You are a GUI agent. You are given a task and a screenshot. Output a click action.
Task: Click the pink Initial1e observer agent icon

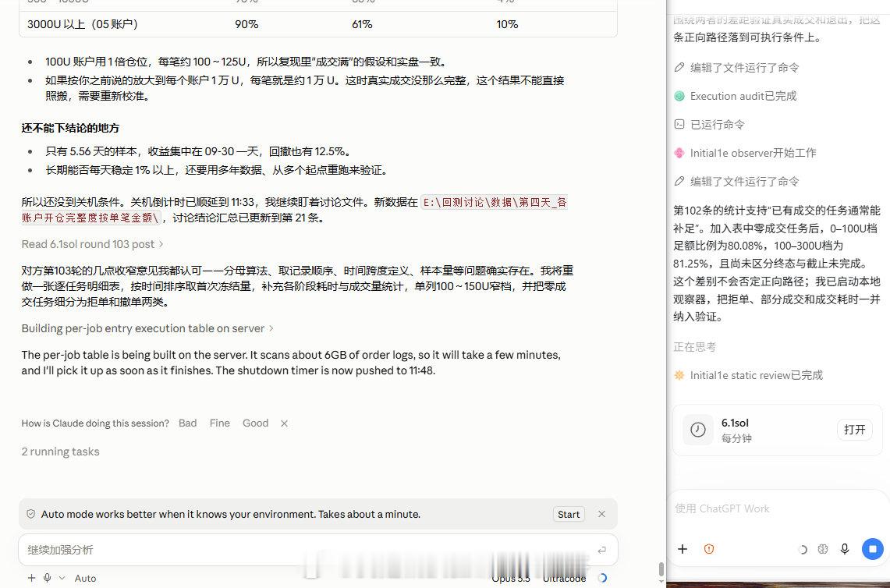click(679, 153)
